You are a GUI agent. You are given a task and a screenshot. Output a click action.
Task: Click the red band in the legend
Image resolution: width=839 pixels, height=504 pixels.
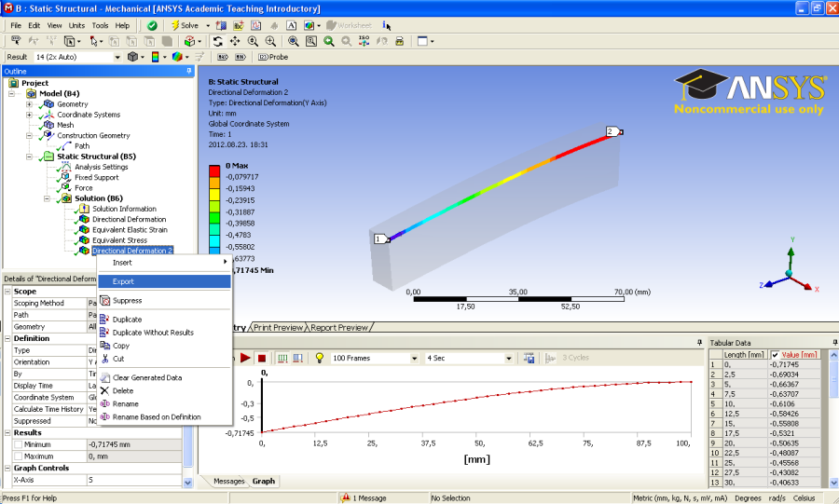[x=214, y=171]
